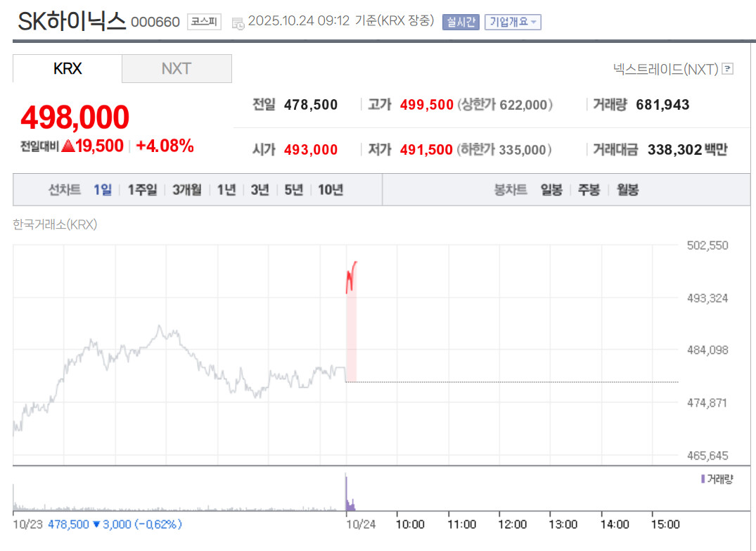Show the 주봉 weekly candle chart
This screenshot has width=756, height=551.
pyautogui.click(x=589, y=189)
